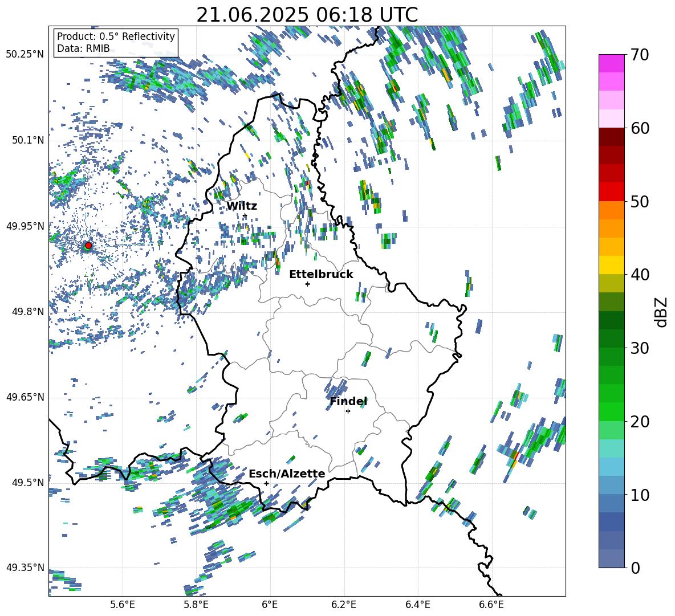Click the Esch/Alzette station cross marker
675x616 pixels.
click(x=266, y=483)
